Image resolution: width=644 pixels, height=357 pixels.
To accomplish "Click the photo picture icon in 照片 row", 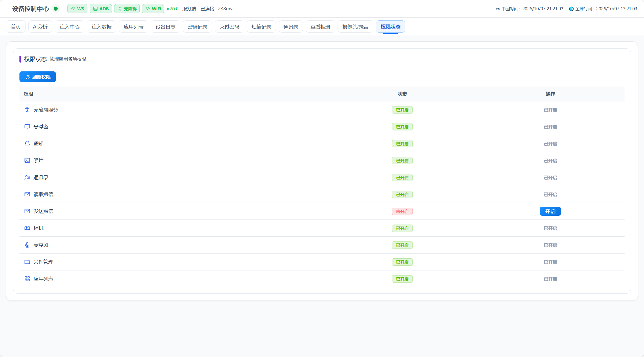I will coord(27,160).
